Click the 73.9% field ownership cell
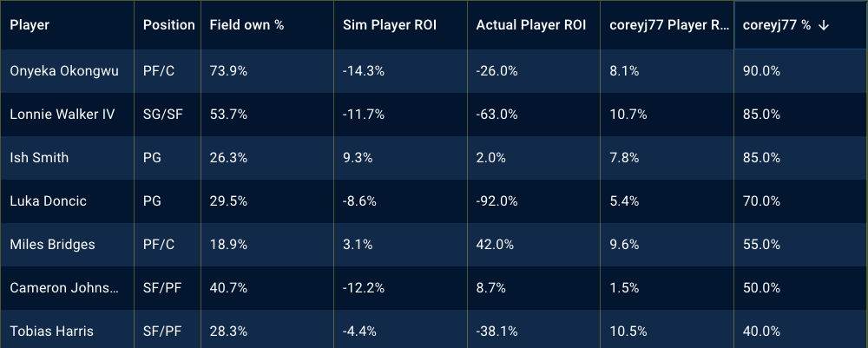868x348 pixels. [228, 71]
